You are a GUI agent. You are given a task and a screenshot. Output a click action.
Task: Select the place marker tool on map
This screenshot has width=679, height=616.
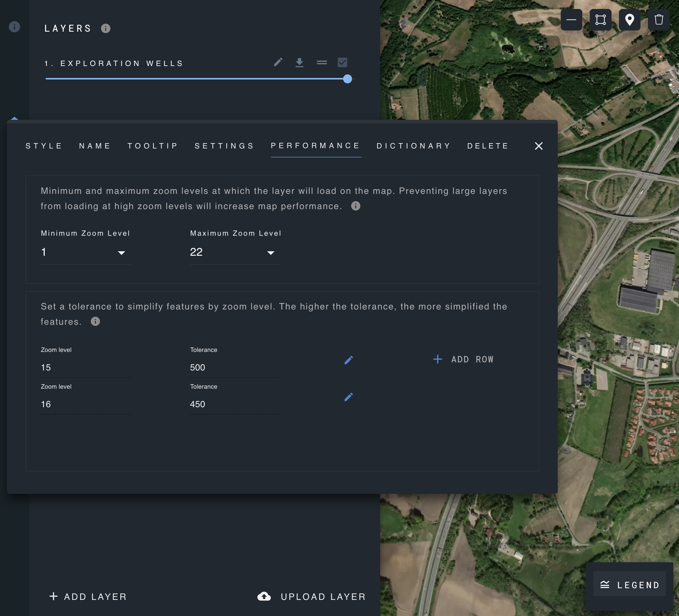pos(629,20)
